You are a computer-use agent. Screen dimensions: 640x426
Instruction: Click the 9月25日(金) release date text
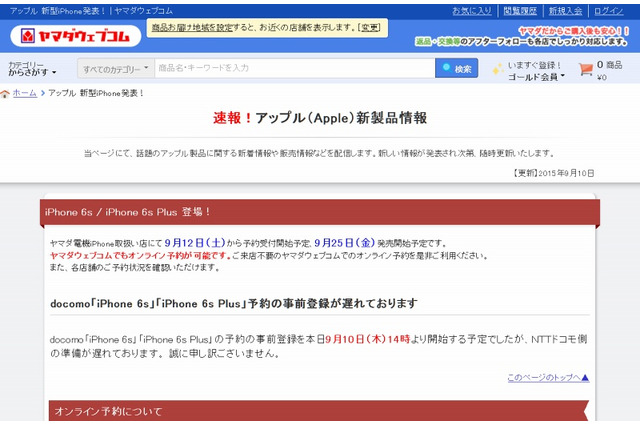[344, 243]
